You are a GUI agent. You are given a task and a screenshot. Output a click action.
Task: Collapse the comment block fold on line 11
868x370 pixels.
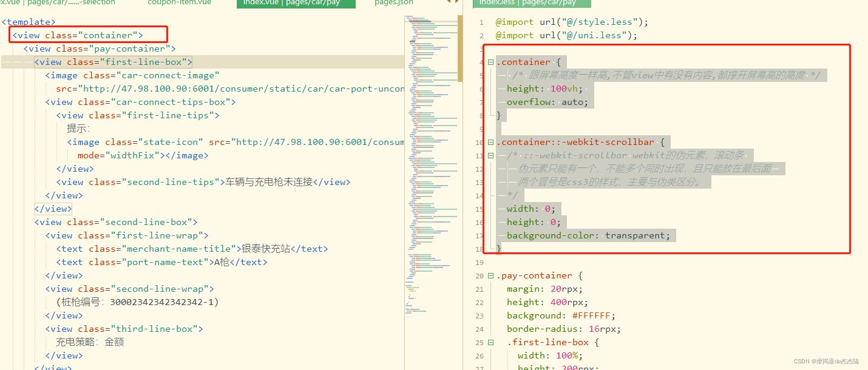490,155
